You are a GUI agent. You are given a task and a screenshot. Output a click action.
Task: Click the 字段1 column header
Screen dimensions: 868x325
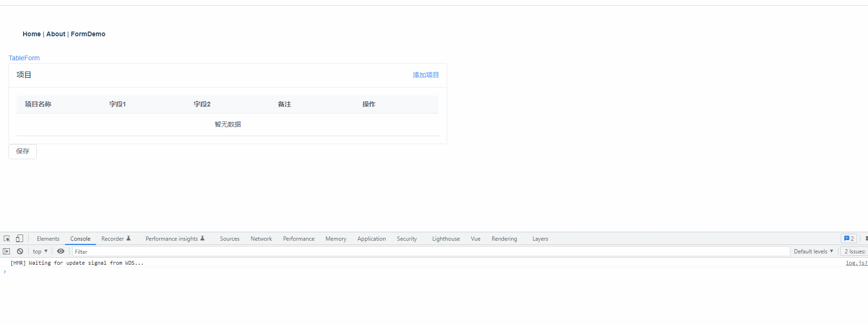point(118,104)
